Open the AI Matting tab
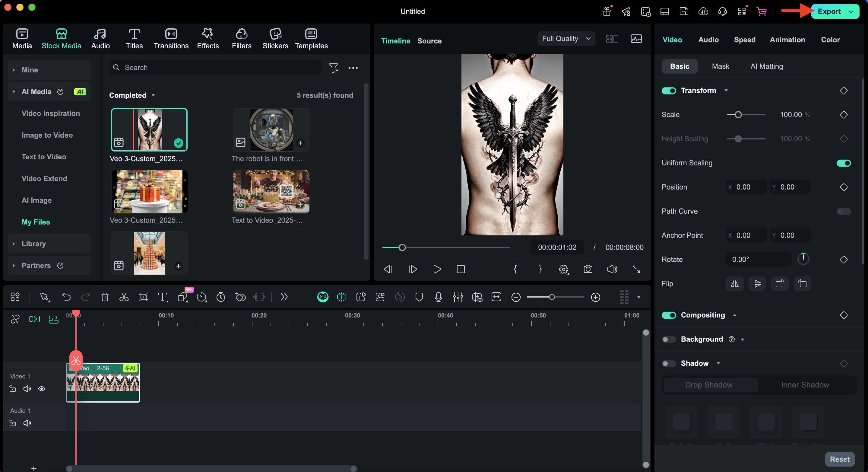 point(766,66)
